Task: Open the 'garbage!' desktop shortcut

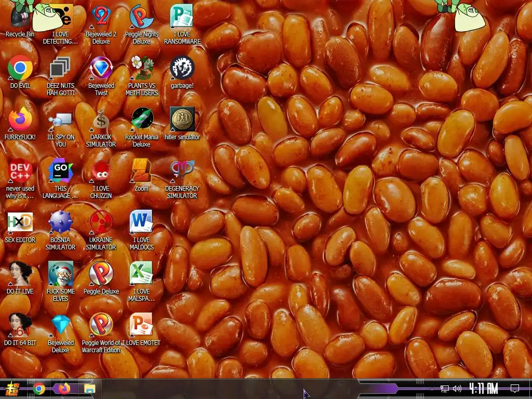Action: click(182, 72)
